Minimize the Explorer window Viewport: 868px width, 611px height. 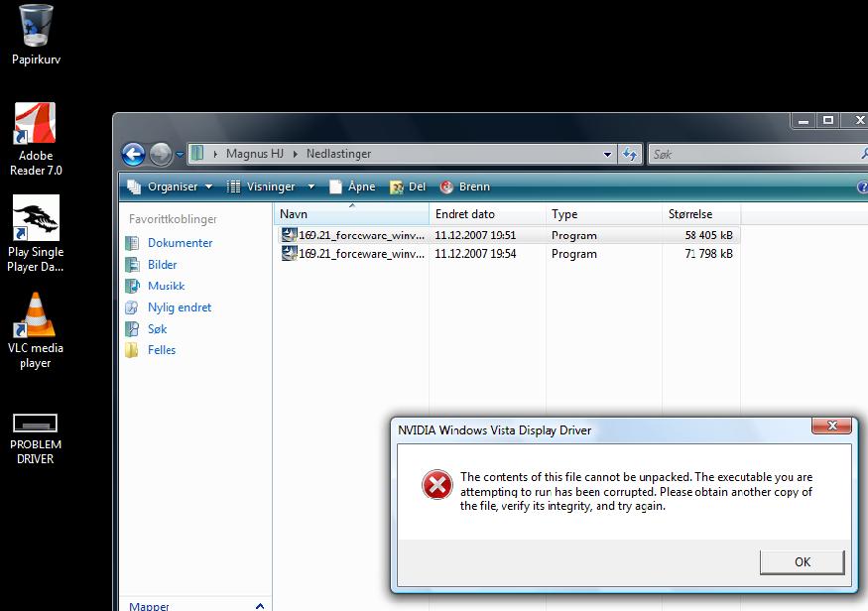804,120
